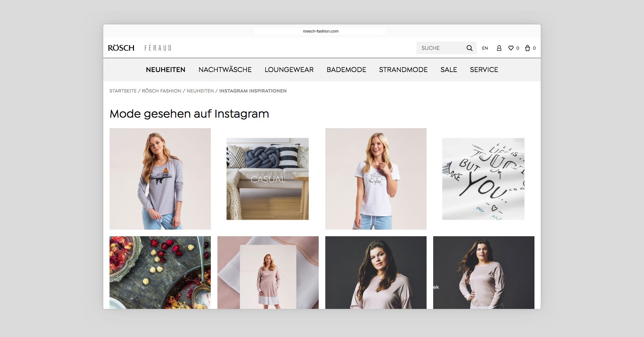Screen dimensions: 644x337
Task: Open the wishlist heart icon
Action: [511, 48]
